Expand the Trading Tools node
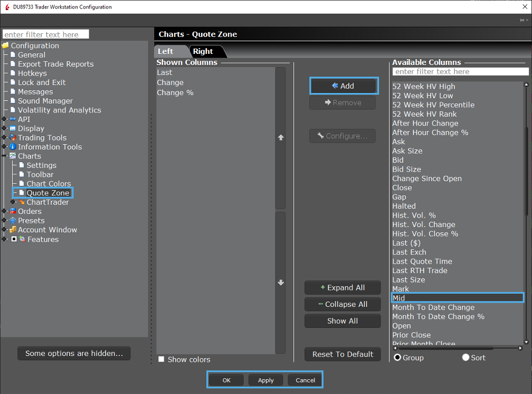The image size is (532, 394). click(x=4, y=137)
